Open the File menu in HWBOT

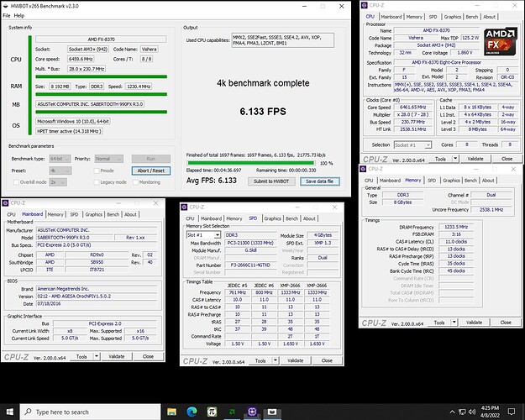[x=7, y=15]
